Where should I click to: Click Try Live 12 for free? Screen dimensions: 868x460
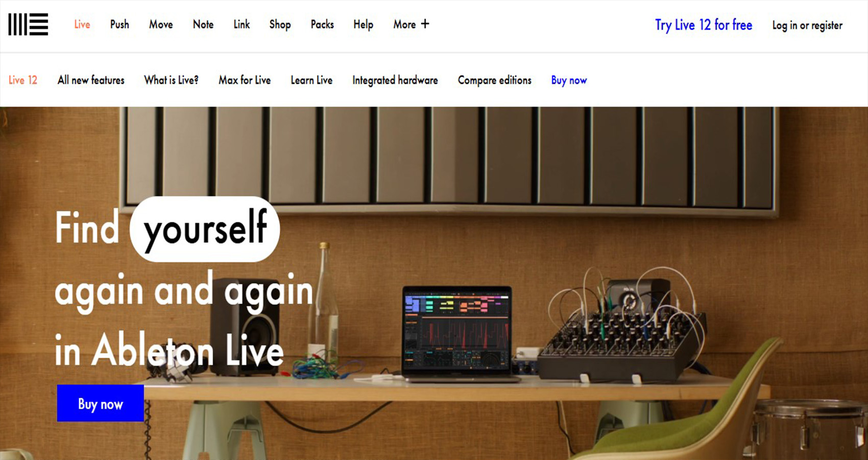click(x=703, y=25)
